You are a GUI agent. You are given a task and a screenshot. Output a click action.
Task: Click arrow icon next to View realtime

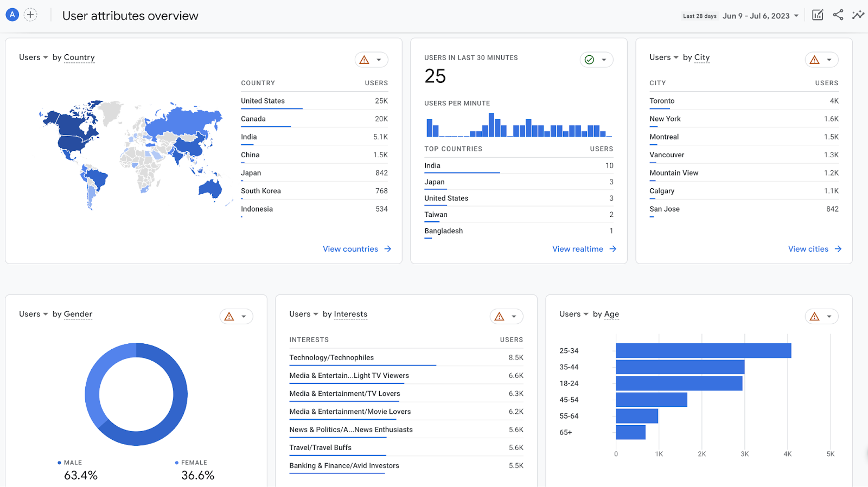tap(613, 249)
